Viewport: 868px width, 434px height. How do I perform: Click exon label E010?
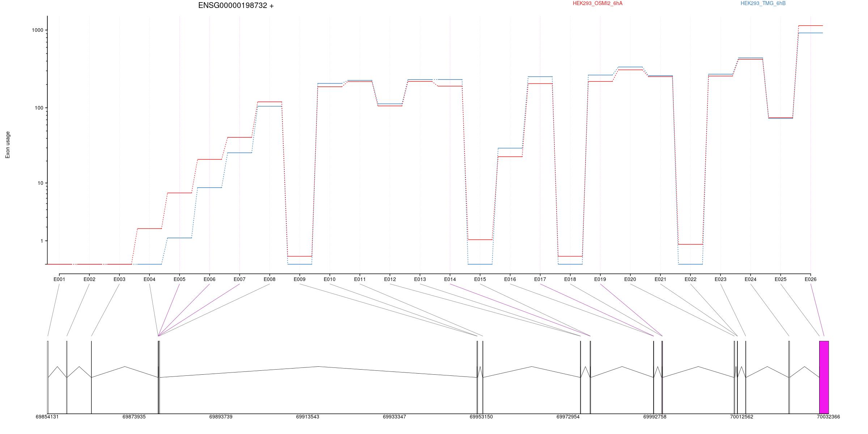329,279
